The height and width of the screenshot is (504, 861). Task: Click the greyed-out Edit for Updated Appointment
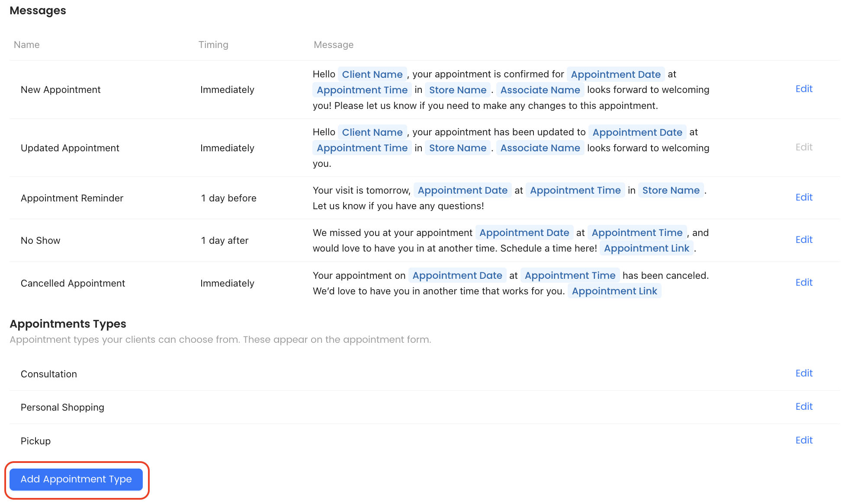803,147
